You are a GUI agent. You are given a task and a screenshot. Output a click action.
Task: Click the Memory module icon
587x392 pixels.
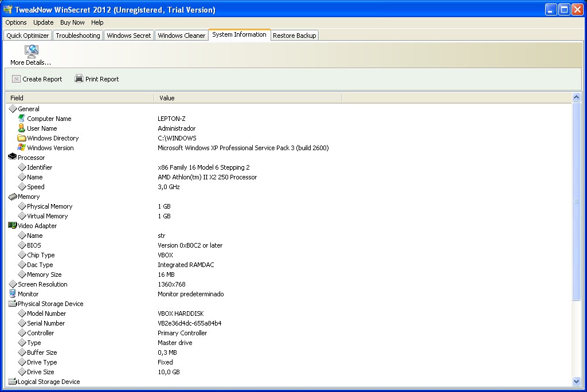[13, 196]
